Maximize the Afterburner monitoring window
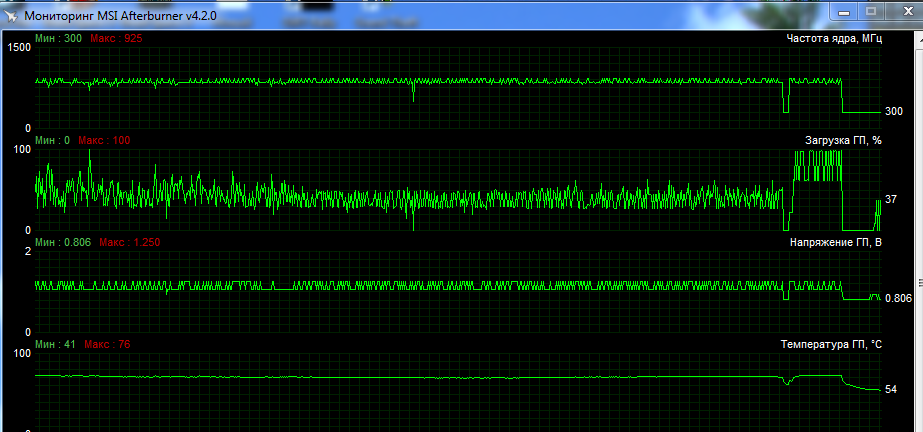 [x=872, y=11]
